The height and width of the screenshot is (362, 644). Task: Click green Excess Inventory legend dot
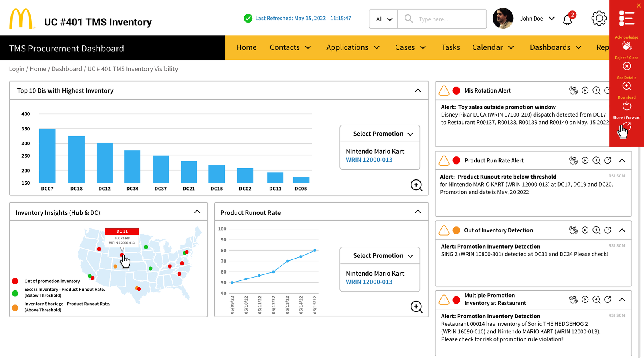[15, 293]
